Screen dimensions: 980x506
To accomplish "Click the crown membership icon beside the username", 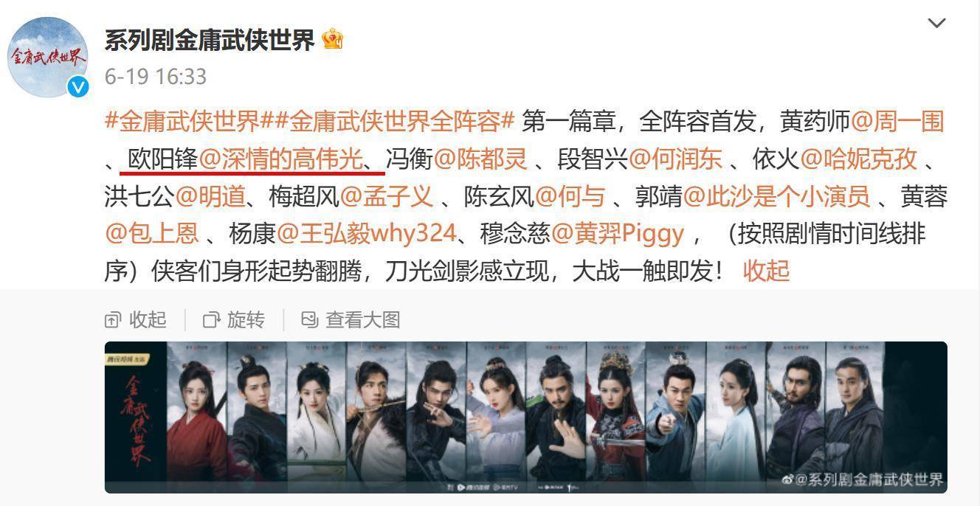I will point(332,39).
